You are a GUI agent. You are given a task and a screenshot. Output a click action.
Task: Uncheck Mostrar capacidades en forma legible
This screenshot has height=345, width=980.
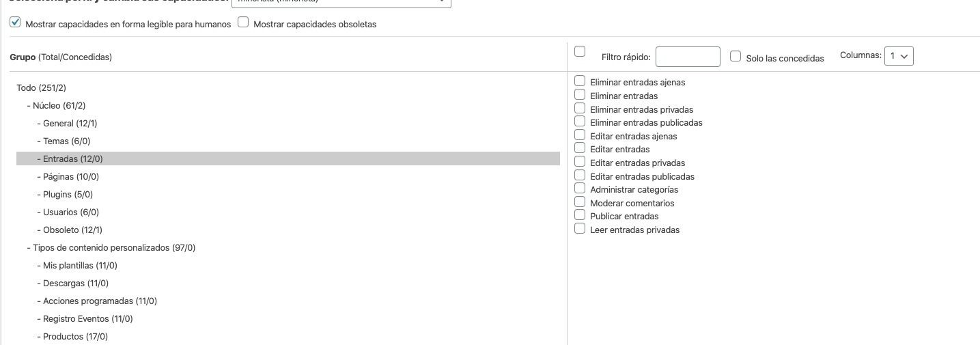pos(15,23)
